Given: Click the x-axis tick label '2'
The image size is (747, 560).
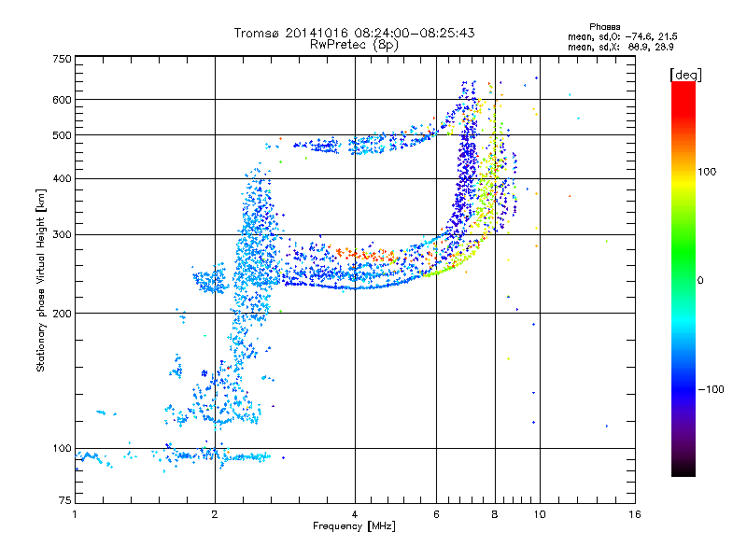Looking at the screenshot, I should pos(215,514).
